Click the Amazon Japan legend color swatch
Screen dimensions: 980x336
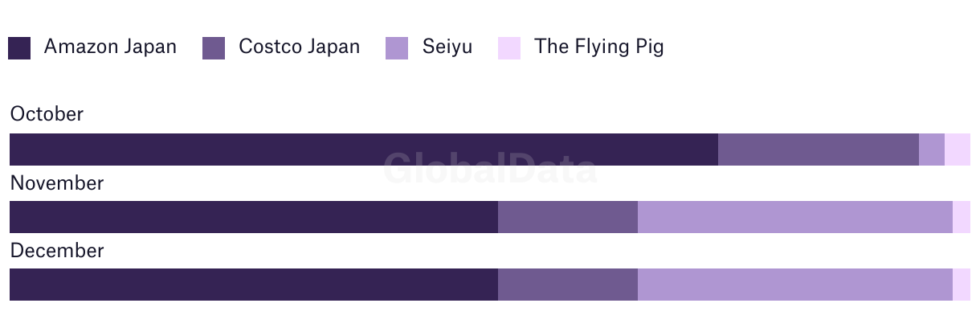tap(19, 48)
